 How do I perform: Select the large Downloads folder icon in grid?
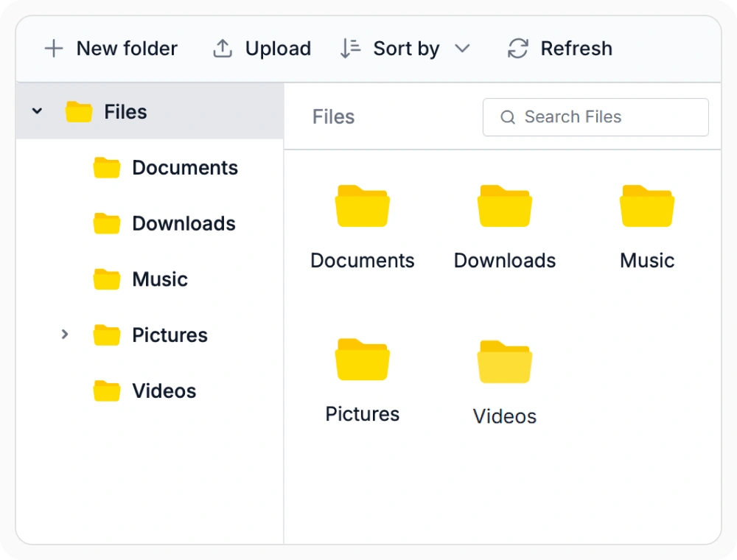(x=505, y=206)
